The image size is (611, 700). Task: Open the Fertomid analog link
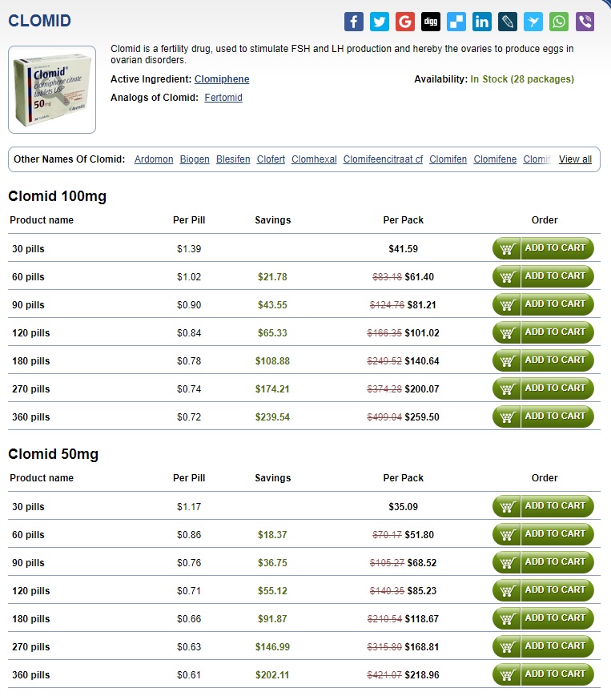click(223, 98)
